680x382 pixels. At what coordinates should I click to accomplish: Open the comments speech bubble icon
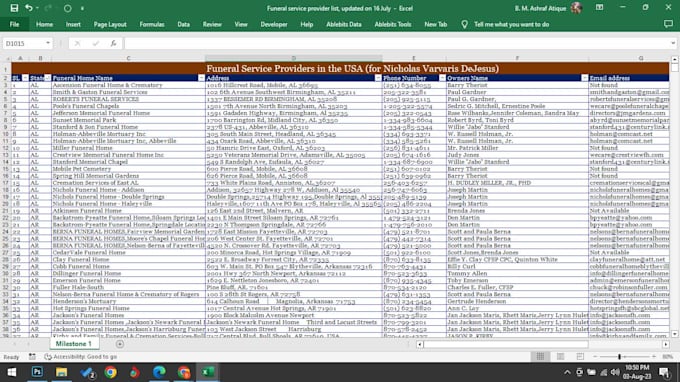point(668,24)
